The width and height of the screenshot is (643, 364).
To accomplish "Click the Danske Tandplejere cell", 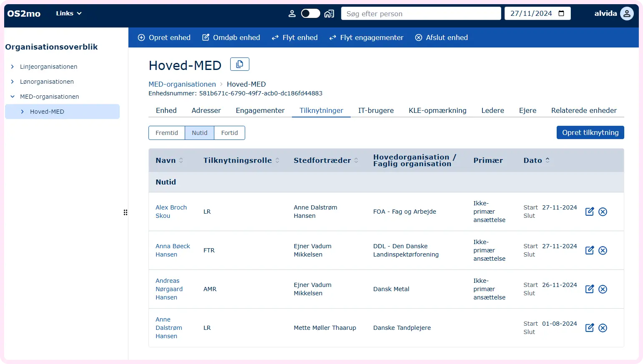I will [402, 328].
